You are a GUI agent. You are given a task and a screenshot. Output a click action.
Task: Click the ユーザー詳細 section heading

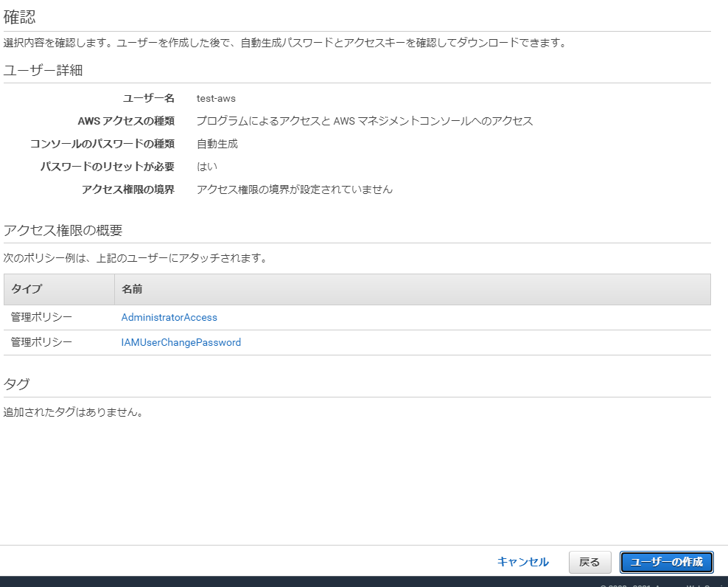click(35, 70)
